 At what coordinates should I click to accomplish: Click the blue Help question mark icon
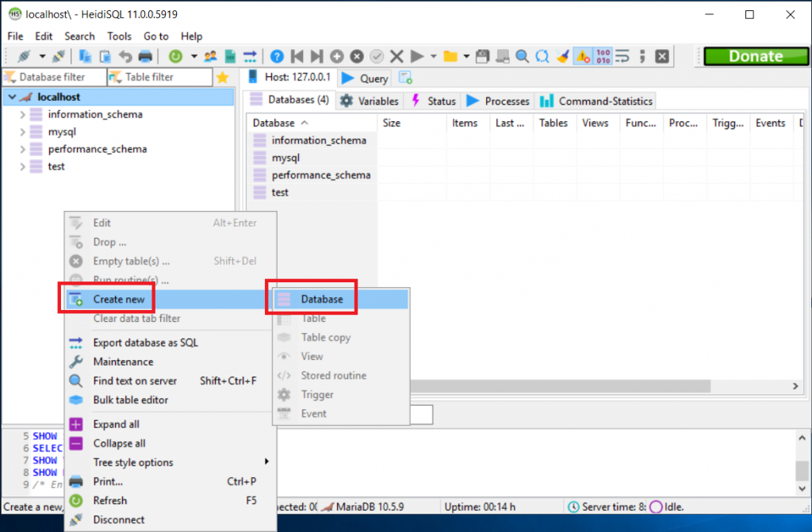[x=277, y=56]
